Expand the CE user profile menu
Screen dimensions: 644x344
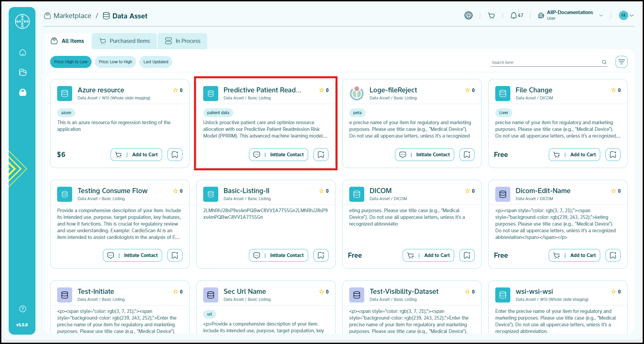pos(626,15)
